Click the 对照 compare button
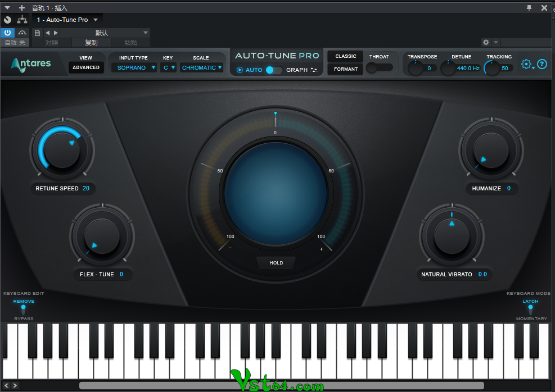The width and height of the screenshot is (555, 392). [x=52, y=43]
